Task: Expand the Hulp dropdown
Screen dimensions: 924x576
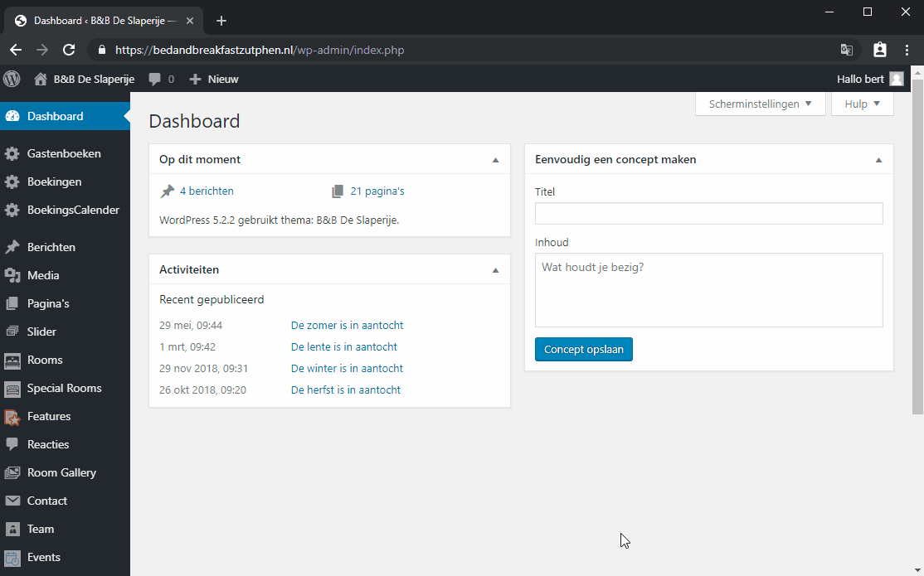Action: [862, 104]
